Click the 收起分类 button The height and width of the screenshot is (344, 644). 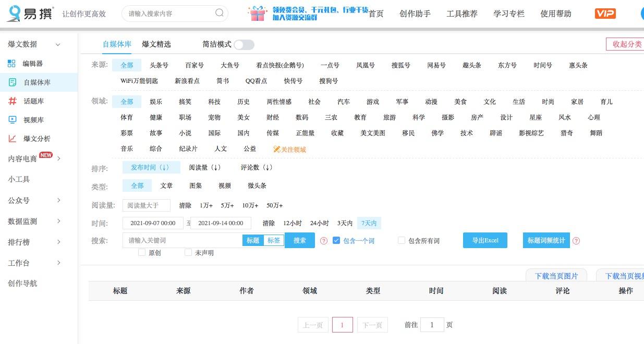click(625, 44)
